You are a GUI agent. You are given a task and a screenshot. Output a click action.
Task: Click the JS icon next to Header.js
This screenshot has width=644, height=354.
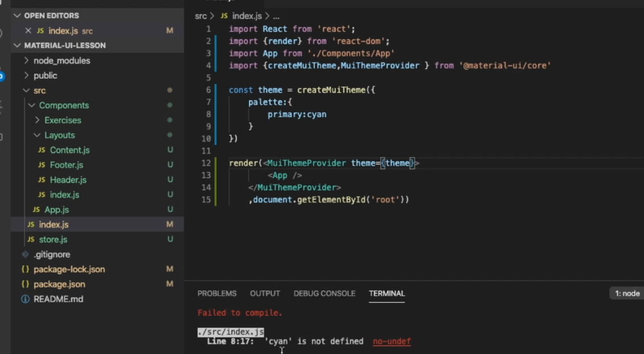(x=42, y=179)
